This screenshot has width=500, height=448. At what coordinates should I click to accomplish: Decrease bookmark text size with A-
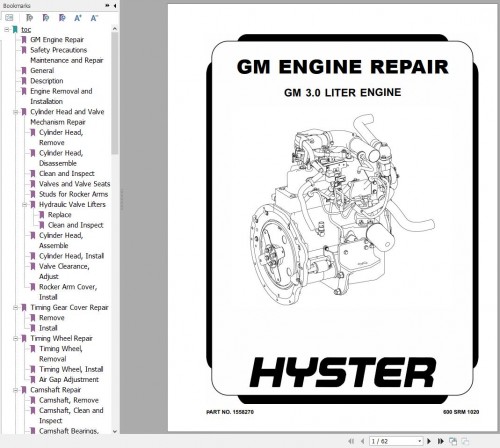click(94, 18)
